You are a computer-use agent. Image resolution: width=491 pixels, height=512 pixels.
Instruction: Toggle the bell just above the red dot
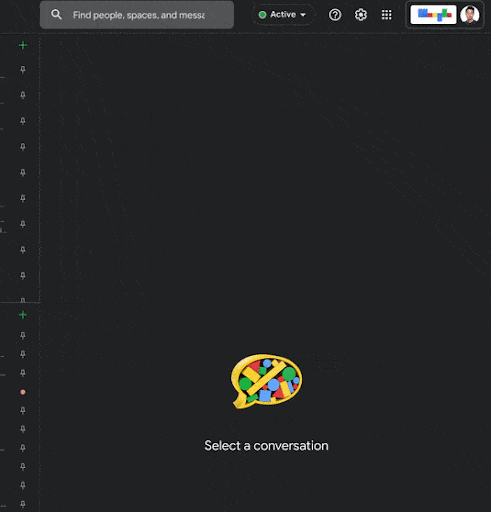point(23,373)
